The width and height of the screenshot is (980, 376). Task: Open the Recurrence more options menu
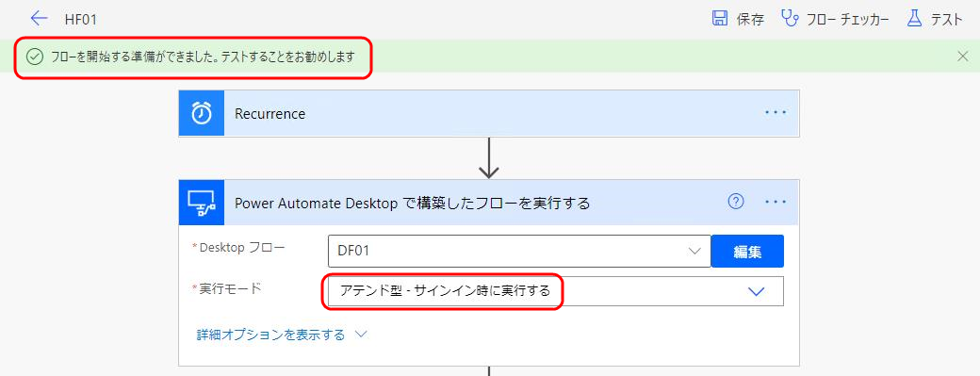click(776, 113)
